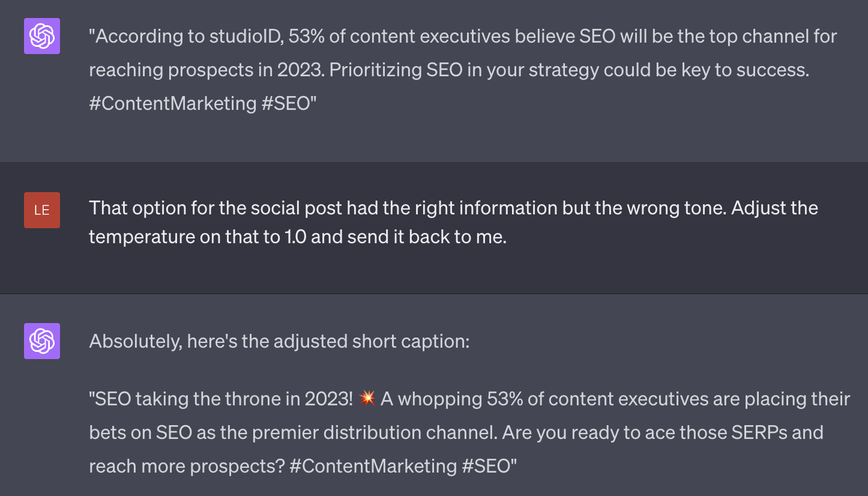
Task: Click #ContentMarketing hashtag in the adjusted caption
Action: point(373,466)
